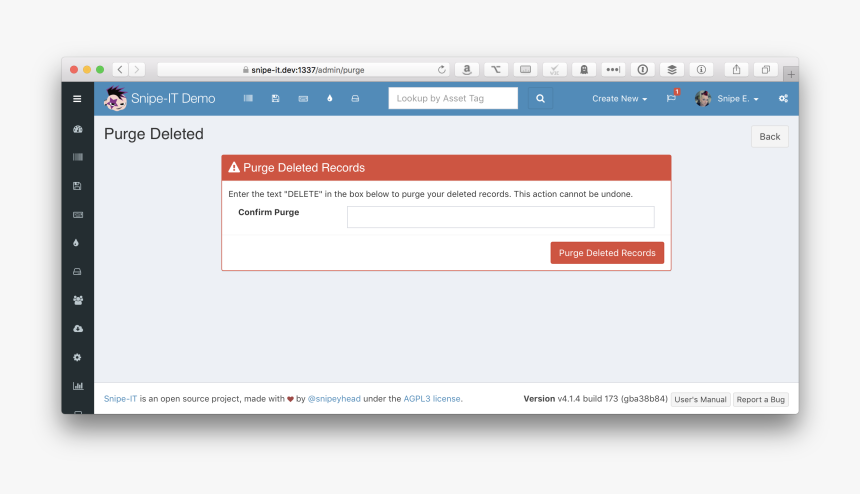This screenshot has height=494, width=860.
Task: Open Reports chart icon in sidebar
Action: [x=78, y=385]
